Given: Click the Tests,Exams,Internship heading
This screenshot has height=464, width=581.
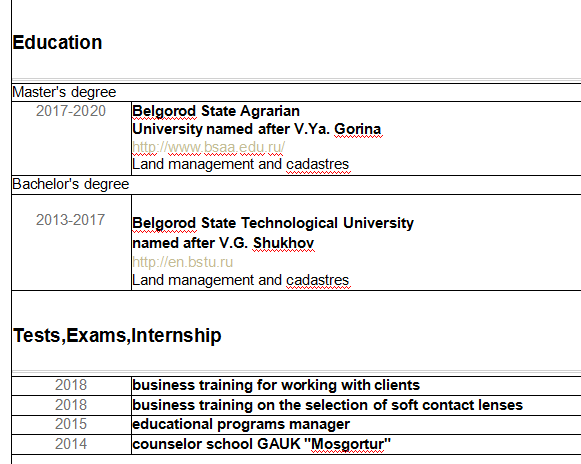Looking at the screenshot, I should click(117, 335).
